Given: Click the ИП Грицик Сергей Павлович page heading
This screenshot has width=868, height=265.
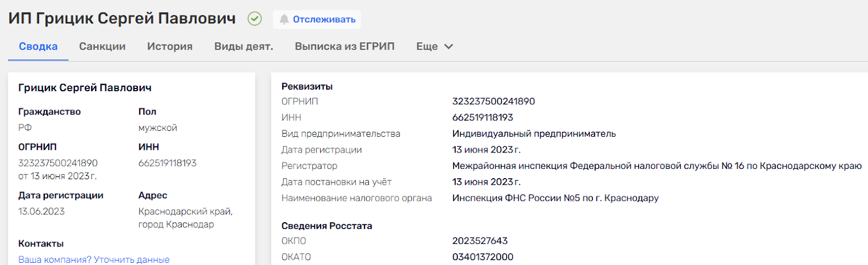Looking at the screenshot, I should pos(122,18).
